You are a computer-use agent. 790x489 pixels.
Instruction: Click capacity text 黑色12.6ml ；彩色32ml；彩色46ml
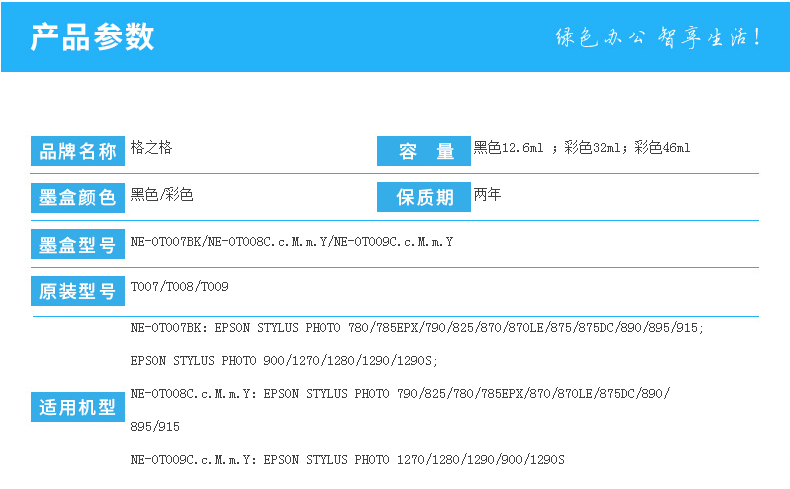[581, 148]
